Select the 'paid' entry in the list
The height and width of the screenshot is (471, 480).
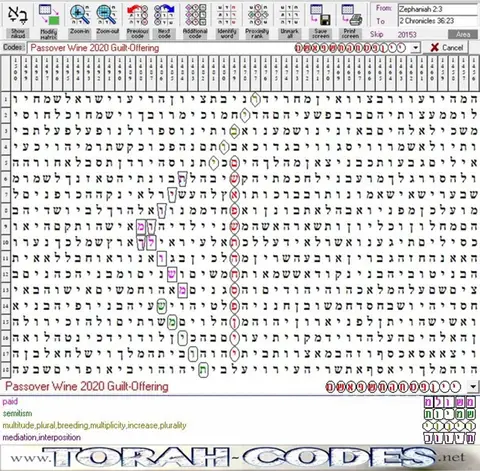[x=10, y=401]
